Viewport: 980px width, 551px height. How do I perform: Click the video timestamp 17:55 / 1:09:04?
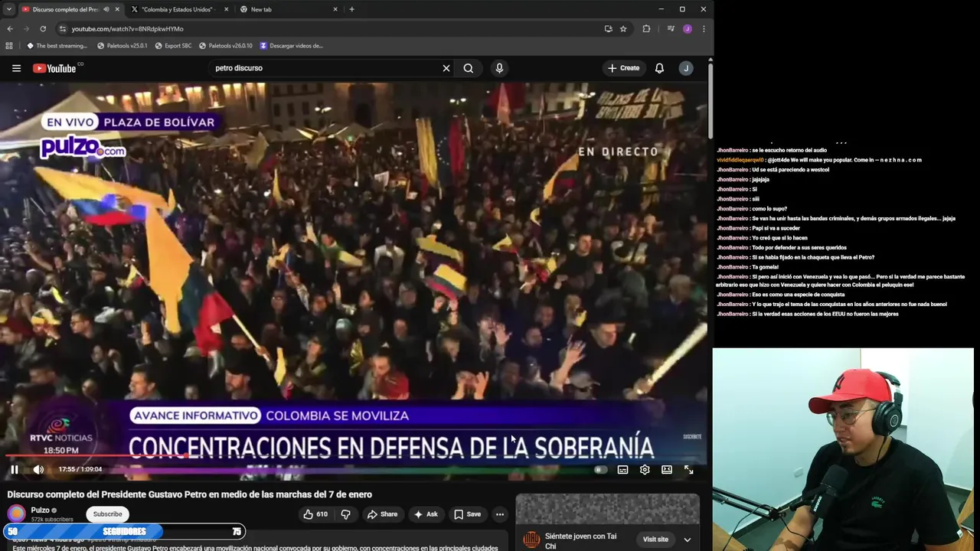click(x=80, y=469)
